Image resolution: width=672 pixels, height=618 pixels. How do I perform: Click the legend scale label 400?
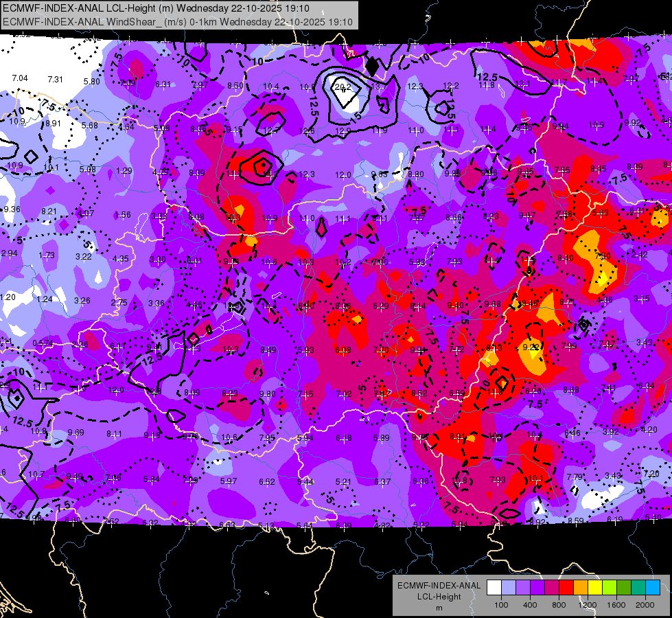(530, 605)
